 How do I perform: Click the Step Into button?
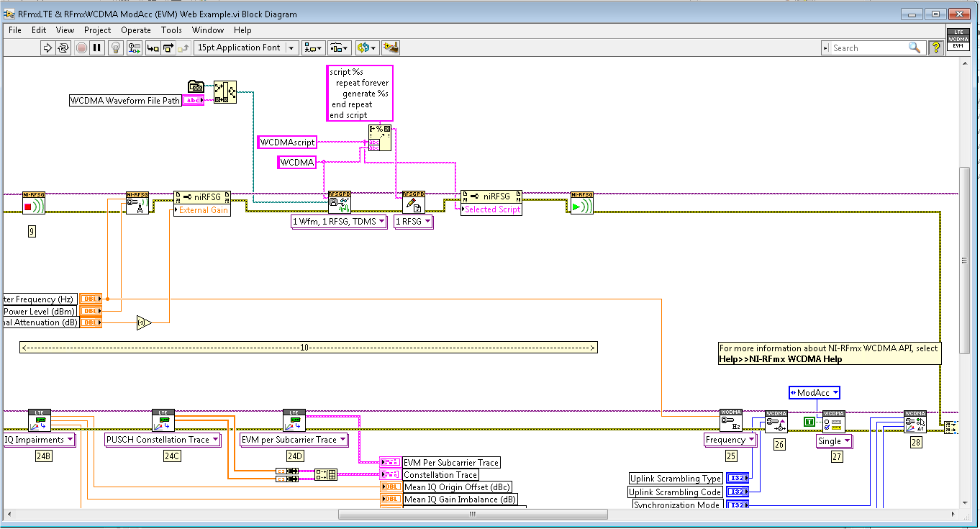click(x=153, y=48)
